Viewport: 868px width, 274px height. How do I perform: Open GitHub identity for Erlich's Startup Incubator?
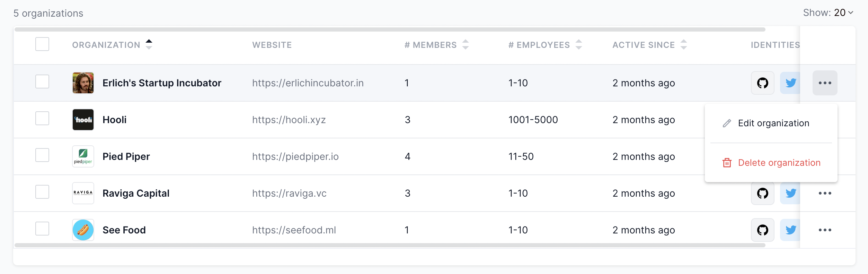(762, 83)
